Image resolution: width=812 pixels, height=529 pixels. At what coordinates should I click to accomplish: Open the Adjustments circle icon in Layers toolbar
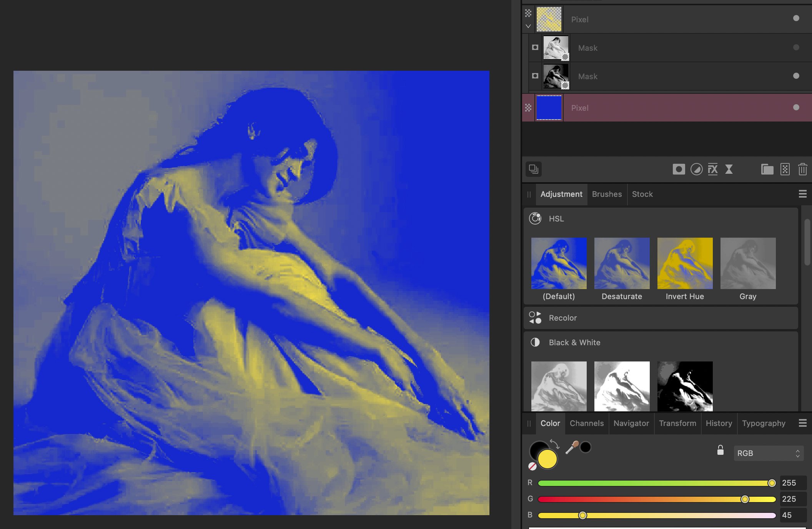[x=696, y=169]
